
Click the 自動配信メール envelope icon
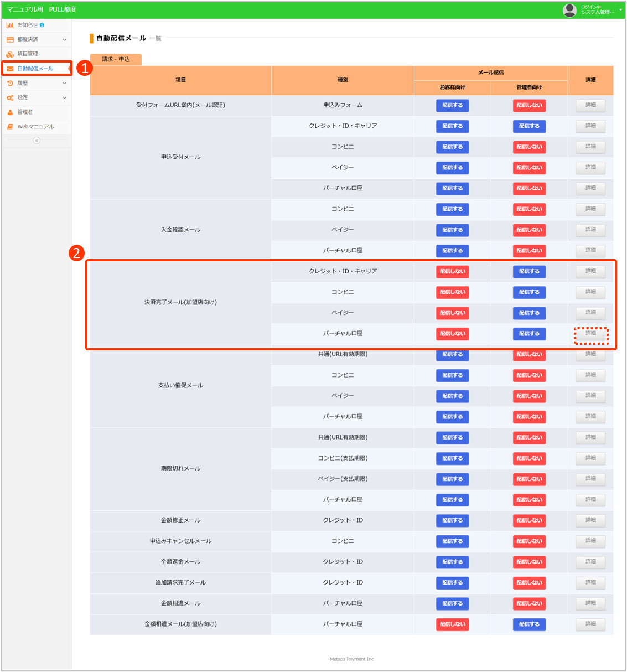pos(9,68)
